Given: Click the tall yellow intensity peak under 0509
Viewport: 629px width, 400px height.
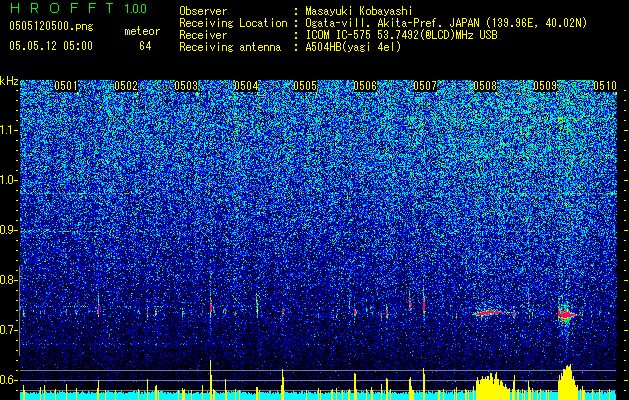Looking at the screenshot, I should (568, 381).
